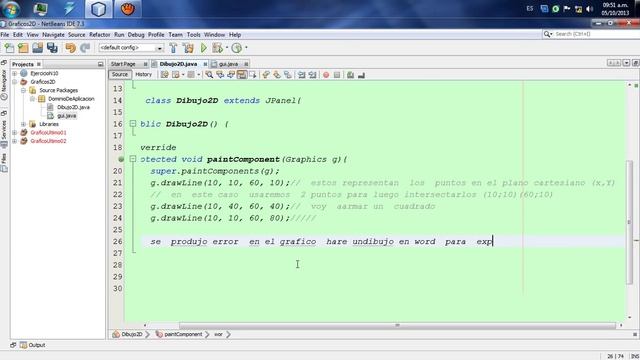Switch to the gui.java editor tab

(228, 64)
